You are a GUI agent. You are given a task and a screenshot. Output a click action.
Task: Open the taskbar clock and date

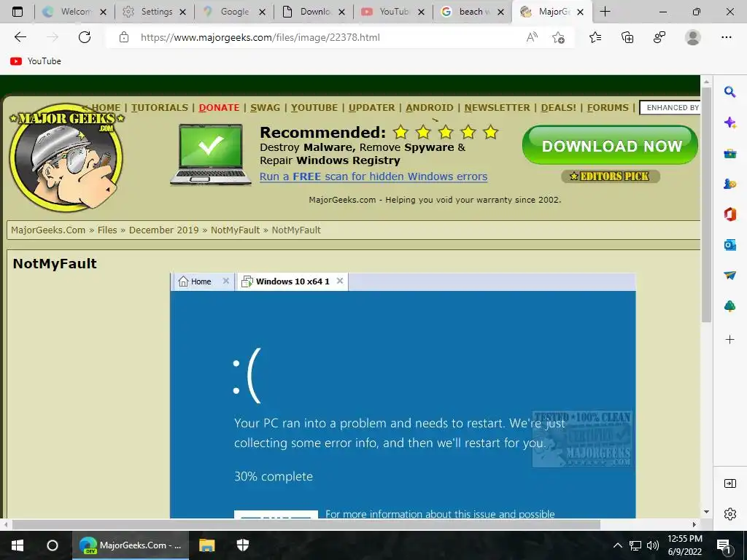coord(684,545)
